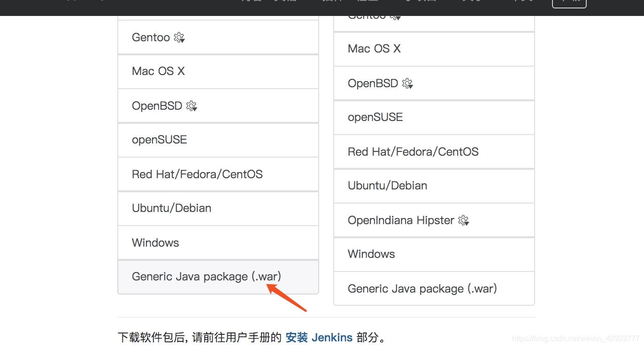This screenshot has width=644, height=347.
Task: Open OpenBSD download in left list
Action: pyautogui.click(x=218, y=106)
